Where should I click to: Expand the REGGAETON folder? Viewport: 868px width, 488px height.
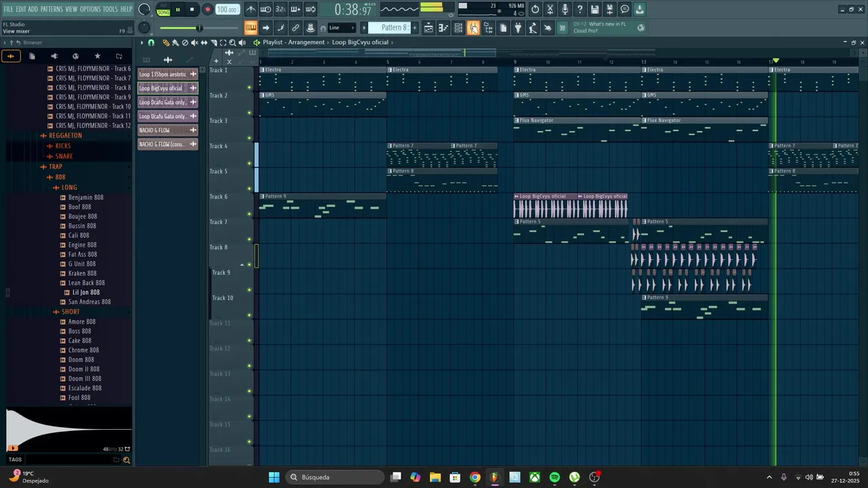pyautogui.click(x=65, y=136)
